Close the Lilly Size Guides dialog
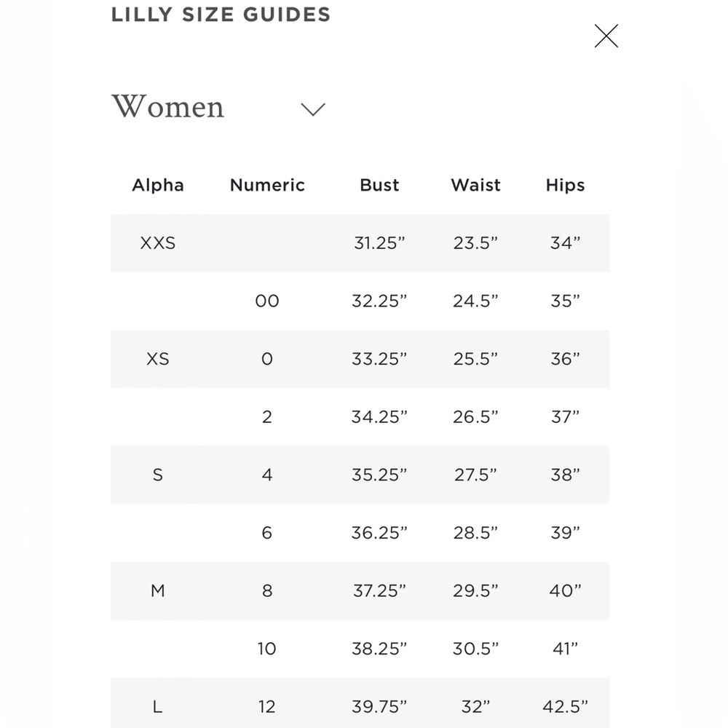The image size is (728, 728). [x=606, y=36]
